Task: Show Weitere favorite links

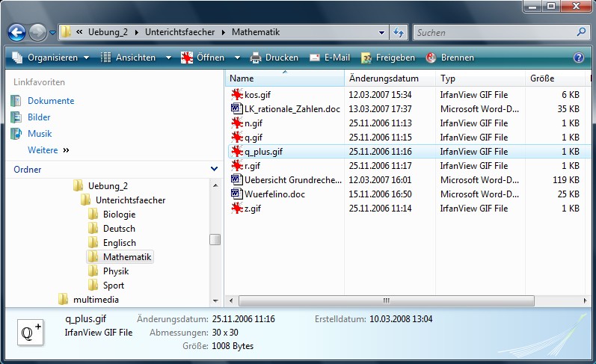Action: (x=49, y=150)
